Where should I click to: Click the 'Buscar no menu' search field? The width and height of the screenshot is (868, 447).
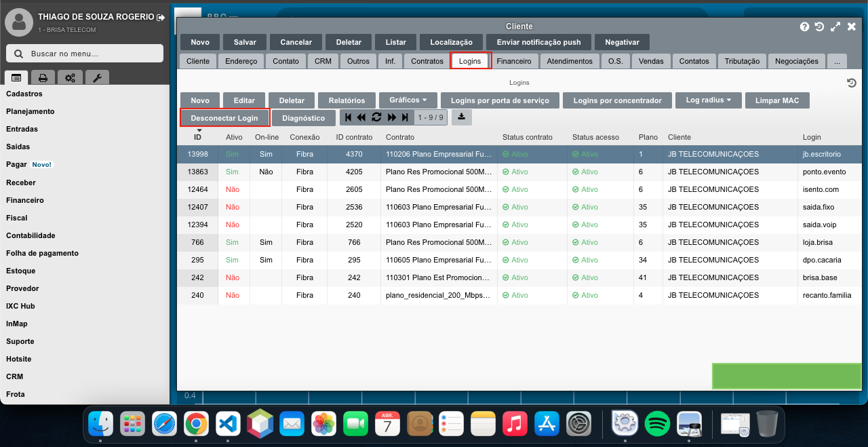[85, 54]
